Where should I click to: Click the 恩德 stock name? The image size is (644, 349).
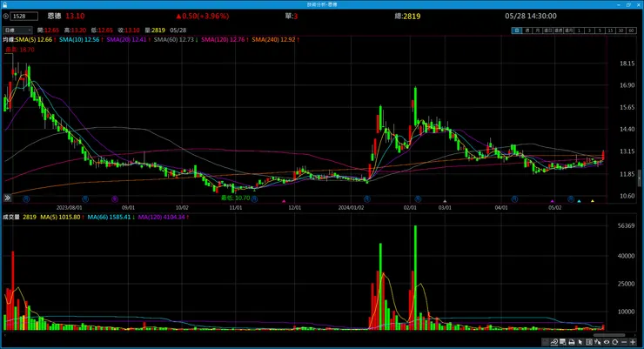pos(54,16)
